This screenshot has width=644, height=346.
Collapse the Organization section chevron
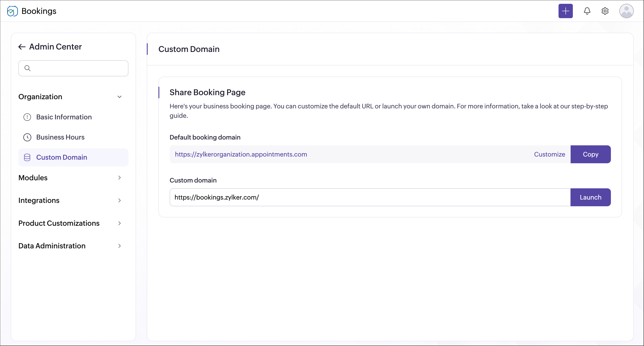(x=119, y=97)
